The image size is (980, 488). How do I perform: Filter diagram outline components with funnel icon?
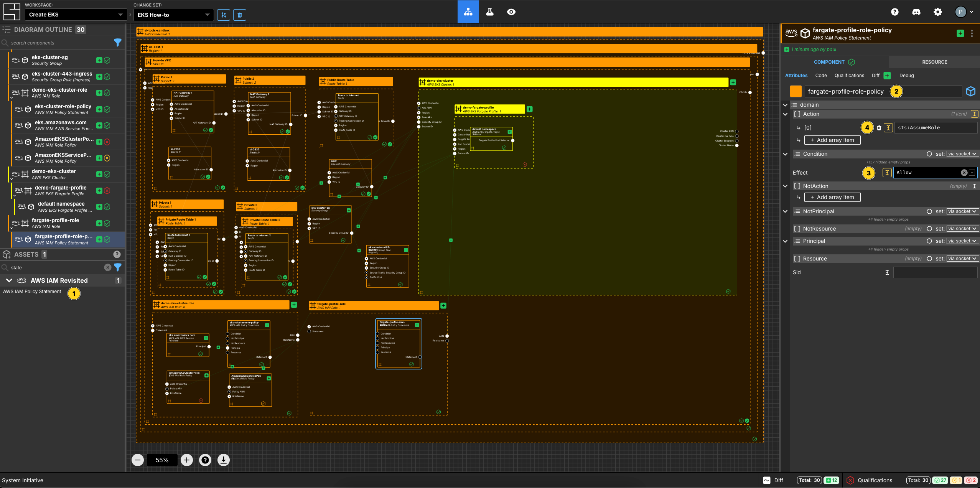(x=118, y=42)
